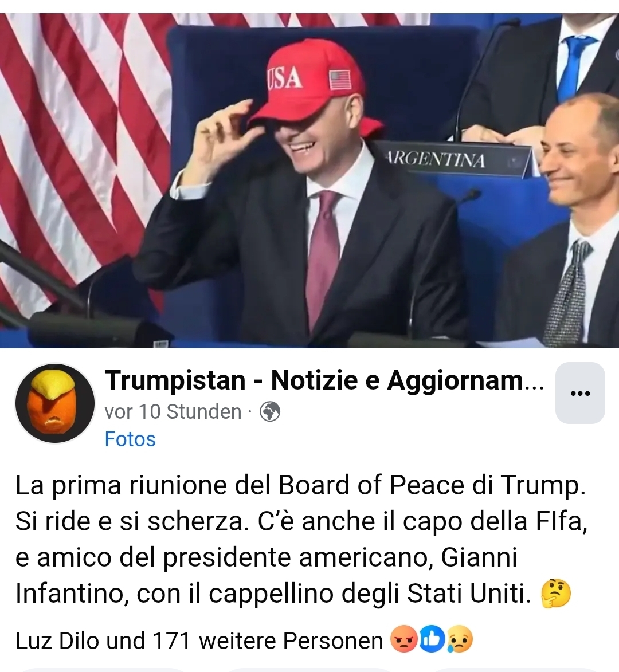Open Trumpistan - Notizie e Aggiornam page name

(x=324, y=380)
